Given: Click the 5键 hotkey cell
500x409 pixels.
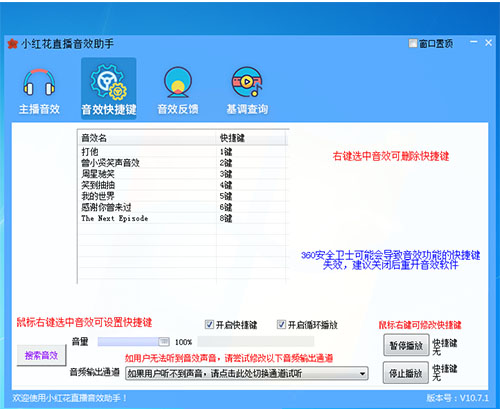Looking at the screenshot, I should coord(226,196).
